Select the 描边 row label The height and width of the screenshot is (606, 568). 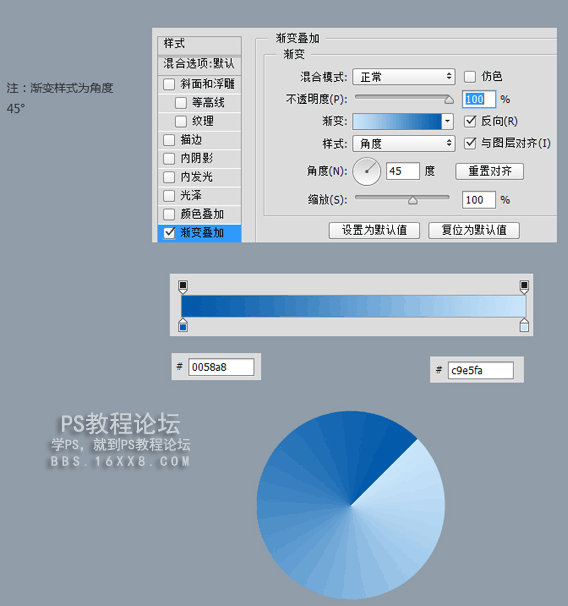191,140
